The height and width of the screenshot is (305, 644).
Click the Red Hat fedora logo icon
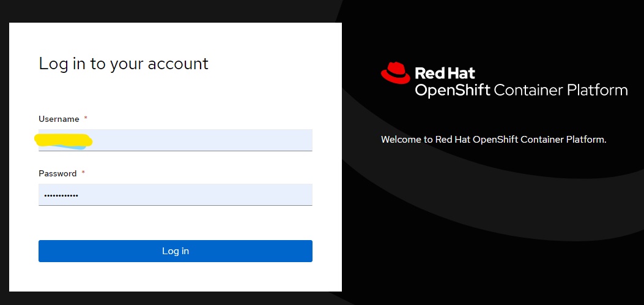click(x=395, y=73)
